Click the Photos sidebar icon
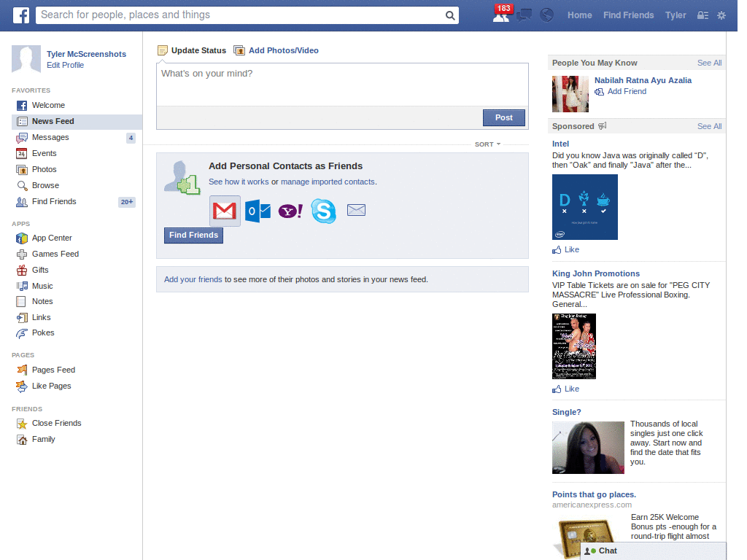This screenshot has height=560, width=747. (x=21, y=169)
